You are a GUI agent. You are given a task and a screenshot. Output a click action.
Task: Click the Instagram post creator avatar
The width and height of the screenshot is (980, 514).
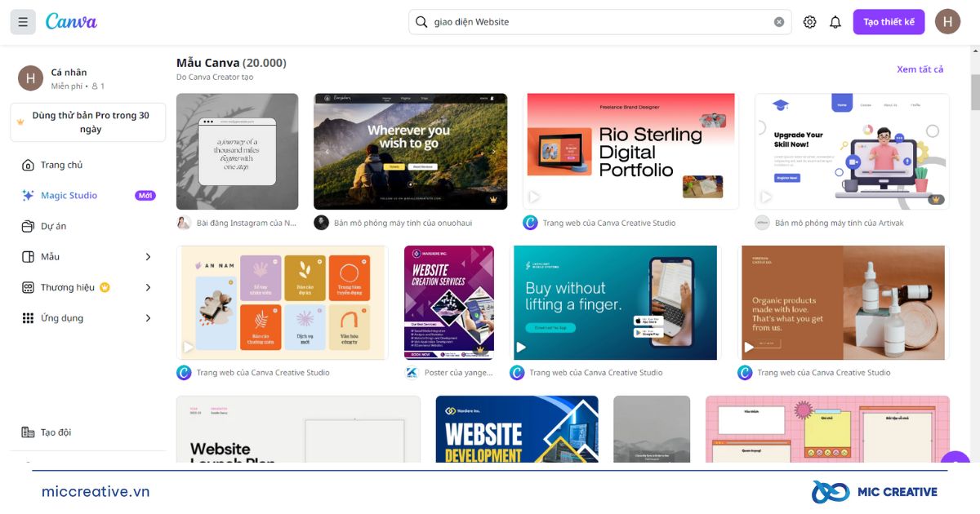tap(184, 223)
